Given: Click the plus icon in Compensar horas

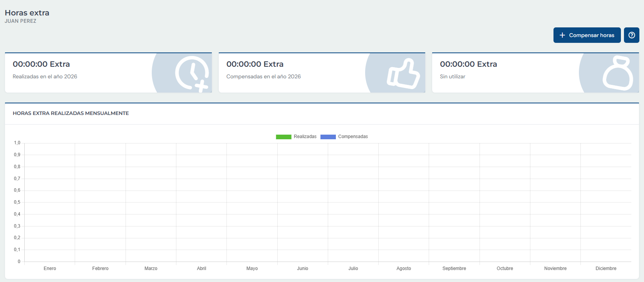Looking at the screenshot, I should [562, 35].
